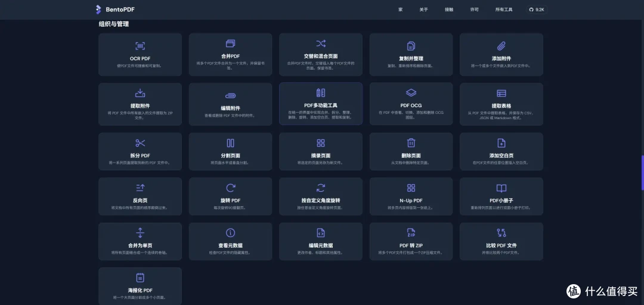This screenshot has height=305, width=644.
Task: Open the OCR PDF tool icon
Action: 140,45
